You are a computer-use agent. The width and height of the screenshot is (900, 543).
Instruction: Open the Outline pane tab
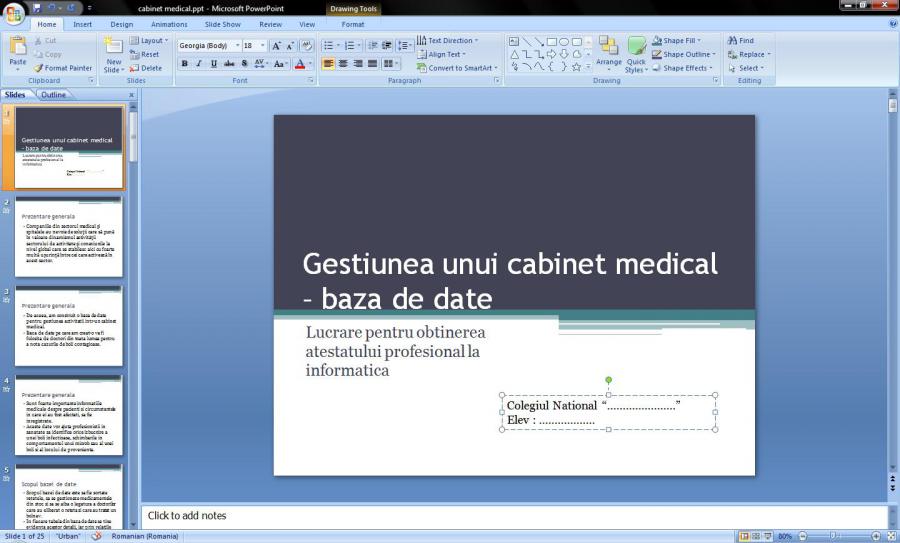point(53,95)
